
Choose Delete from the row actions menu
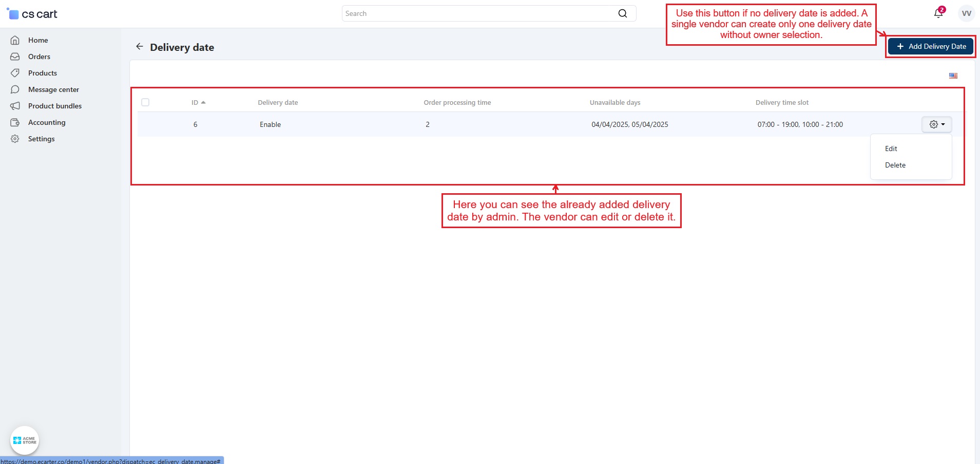(x=895, y=165)
